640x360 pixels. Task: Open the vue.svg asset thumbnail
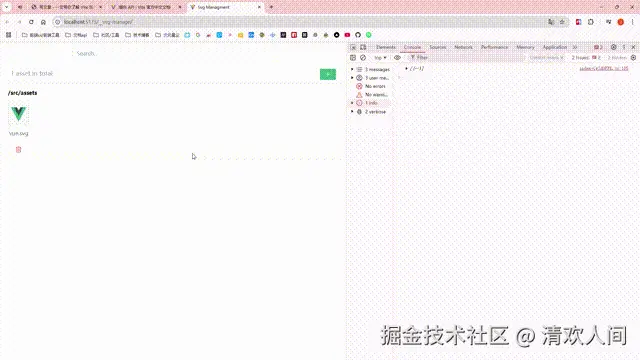tap(18, 114)
